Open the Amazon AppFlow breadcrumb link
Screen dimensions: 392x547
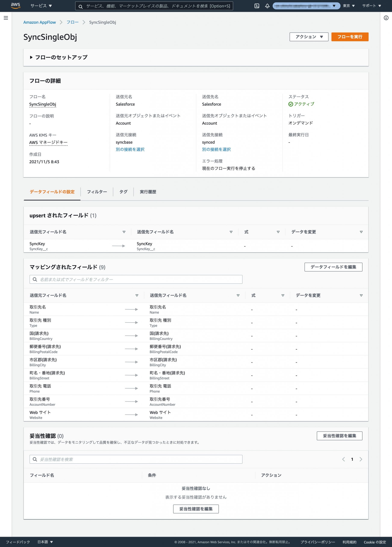point(40,22)
